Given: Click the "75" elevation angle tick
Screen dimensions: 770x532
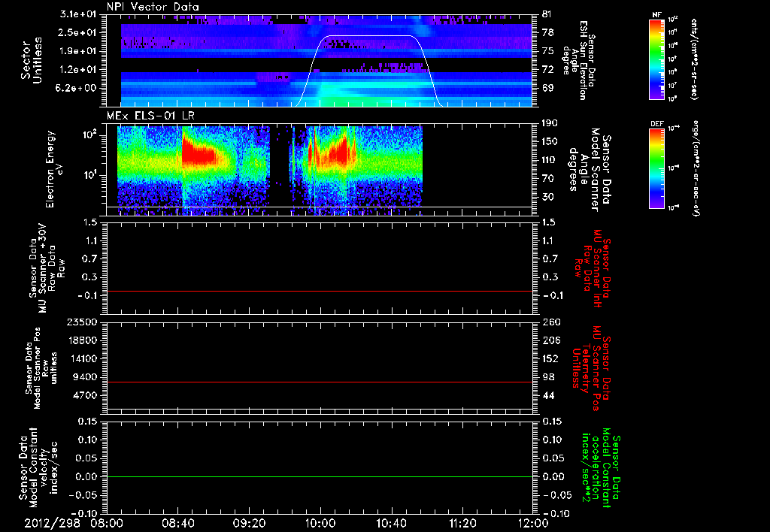Looking at the screenshot, I should coord(547,51).
